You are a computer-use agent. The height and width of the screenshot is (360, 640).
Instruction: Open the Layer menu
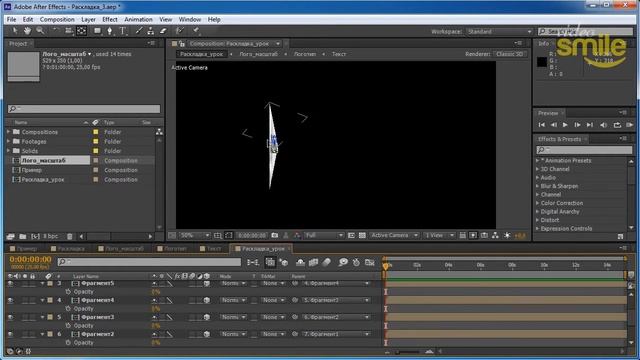(88, 19)
